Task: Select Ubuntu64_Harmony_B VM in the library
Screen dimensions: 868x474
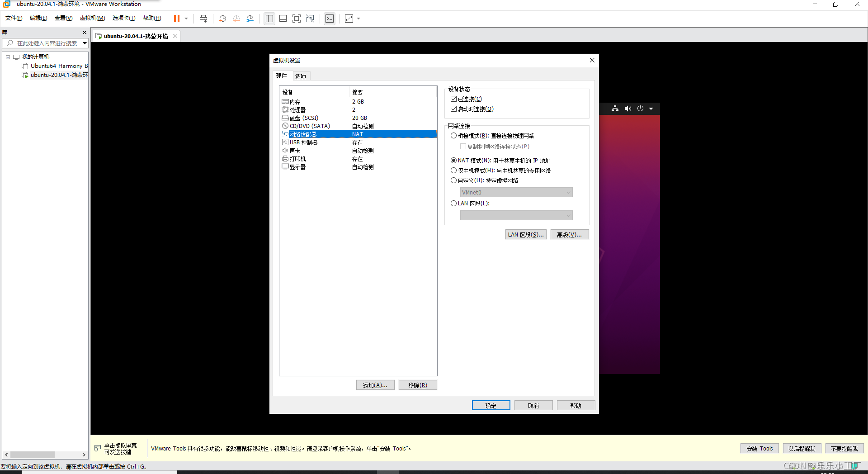Action: [x=55, y=66]
